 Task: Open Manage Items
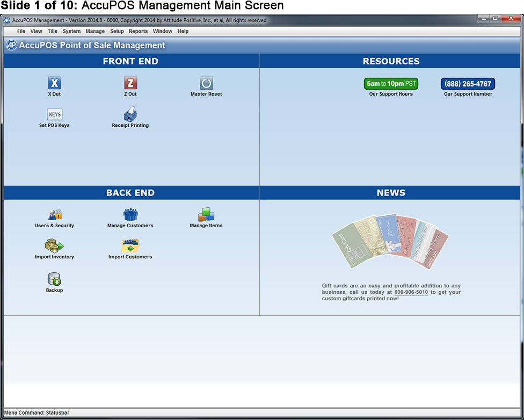206,214
